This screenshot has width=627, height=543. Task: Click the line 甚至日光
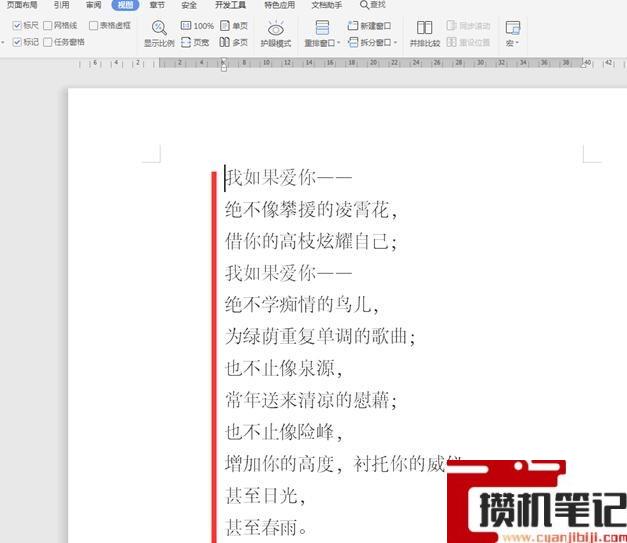tap(265, 496)
